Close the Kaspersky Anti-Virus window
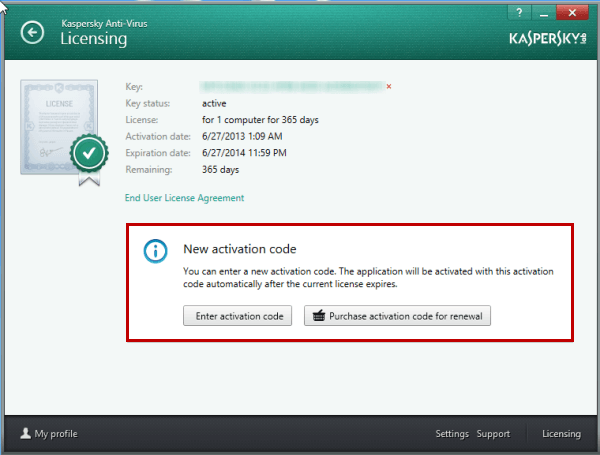Image resolution: width=600 pixels, height=455 pixels. coord(572,13)
